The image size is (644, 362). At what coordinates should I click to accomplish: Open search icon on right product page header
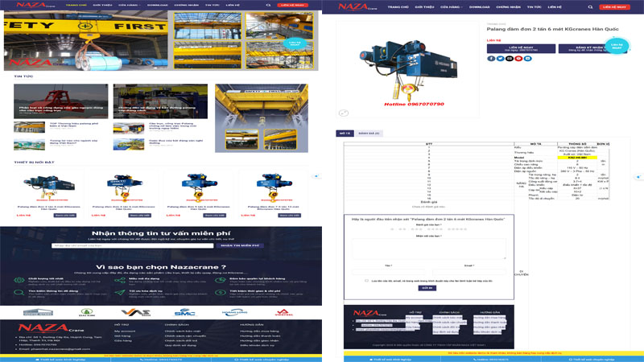click(x=590, y=7)
